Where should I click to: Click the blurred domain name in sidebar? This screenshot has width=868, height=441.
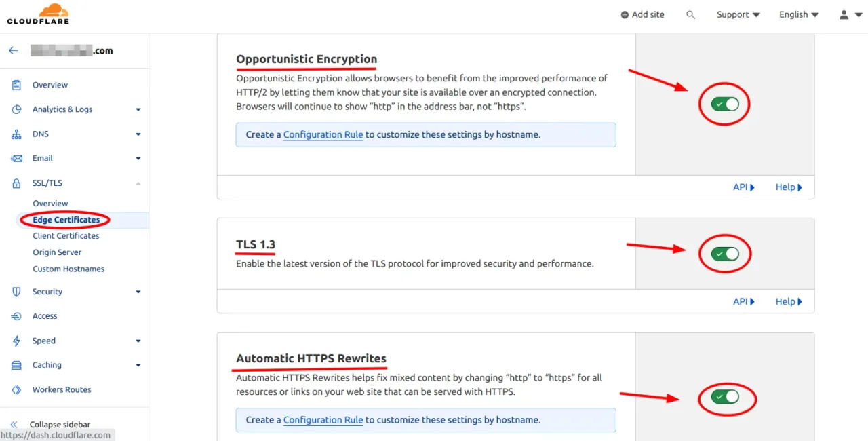pos(71,51)
